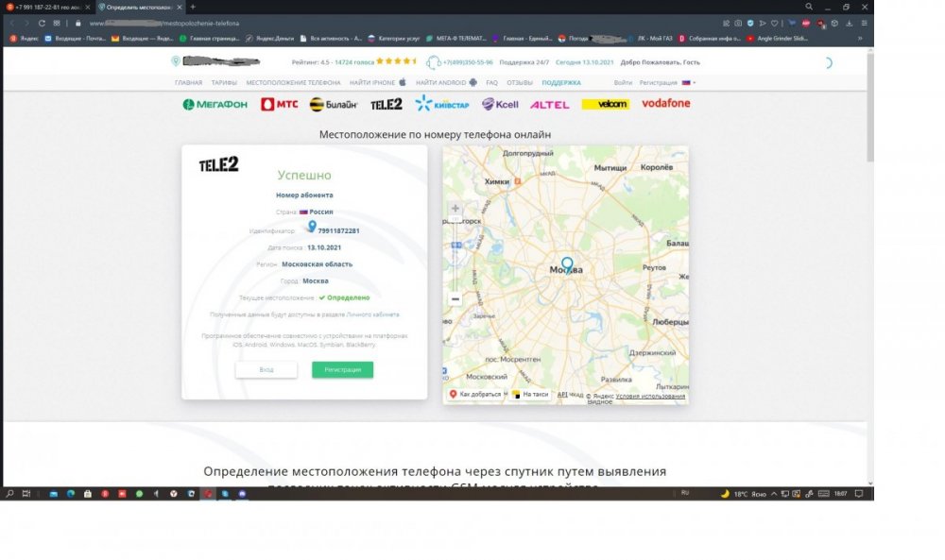
Task: Click the Вход button in result card
Action: [x=266, y=370]
